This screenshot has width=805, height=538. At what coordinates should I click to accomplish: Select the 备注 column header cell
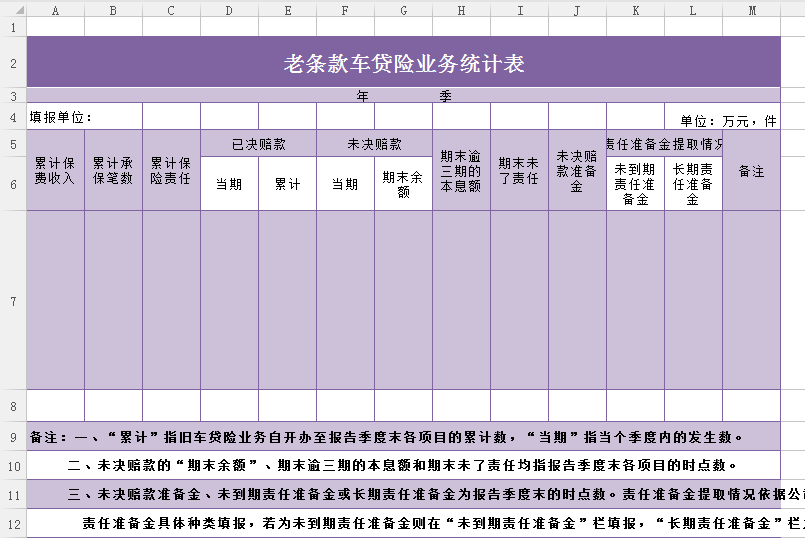click(x=751, y=171)
